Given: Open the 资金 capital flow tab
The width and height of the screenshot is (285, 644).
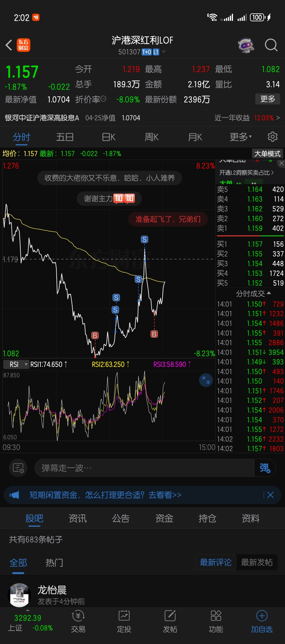Looking at the screenshot, I should [164, 519].
